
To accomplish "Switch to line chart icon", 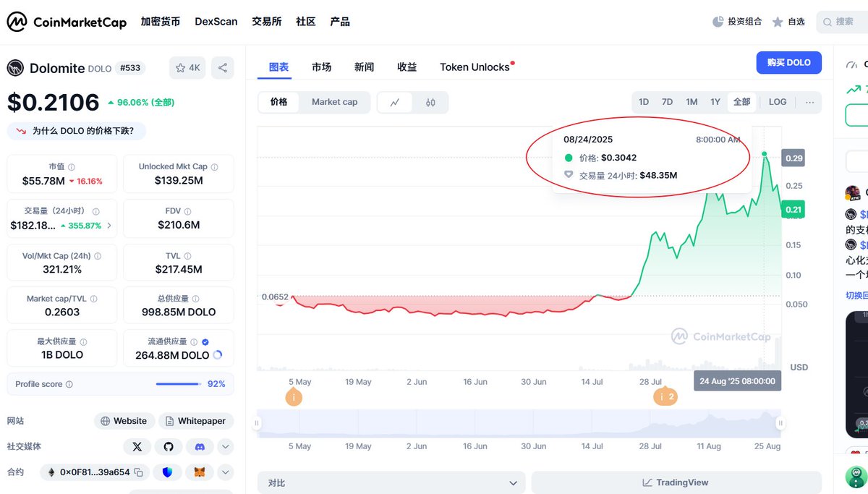I will tap(395, 102).
